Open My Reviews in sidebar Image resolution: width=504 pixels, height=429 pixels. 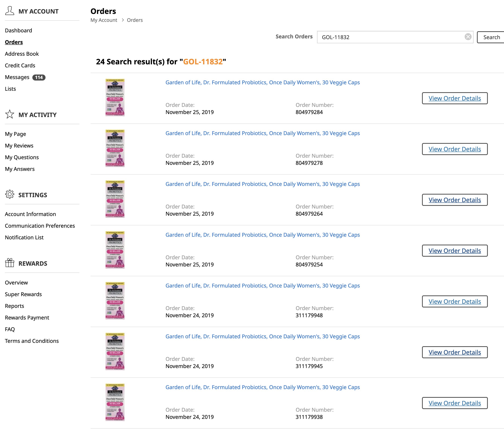(19, 146)
